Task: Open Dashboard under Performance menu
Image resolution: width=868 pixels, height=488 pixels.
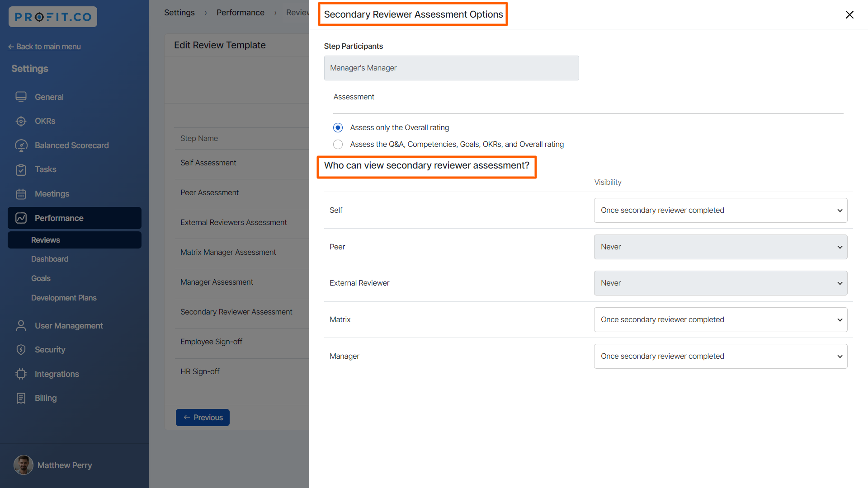Action: (x=50, y=259)
